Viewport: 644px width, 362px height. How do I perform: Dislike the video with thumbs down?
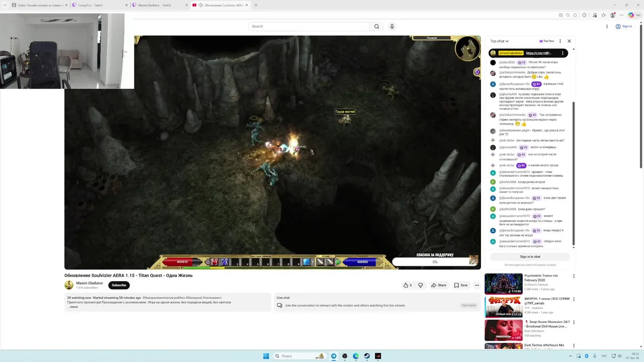pos(421,285)
